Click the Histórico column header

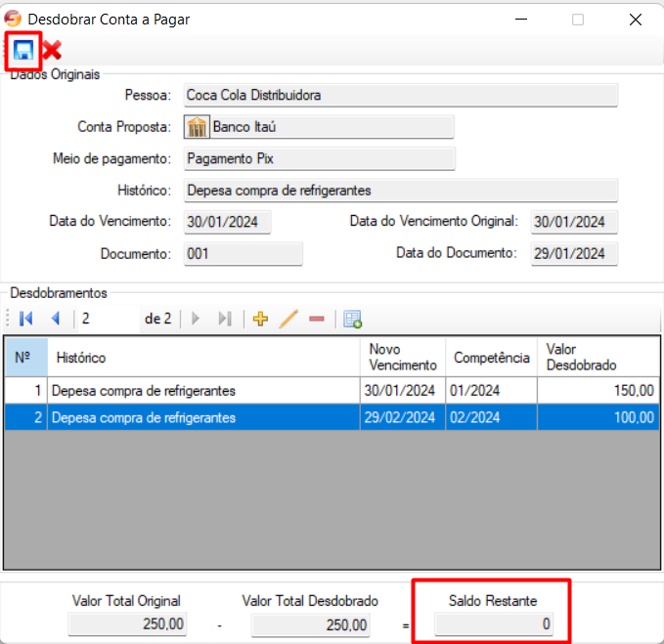[203, 357]
